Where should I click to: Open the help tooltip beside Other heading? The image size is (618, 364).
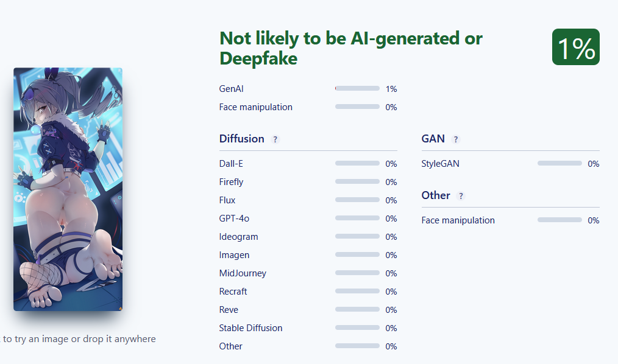point(461,196)
